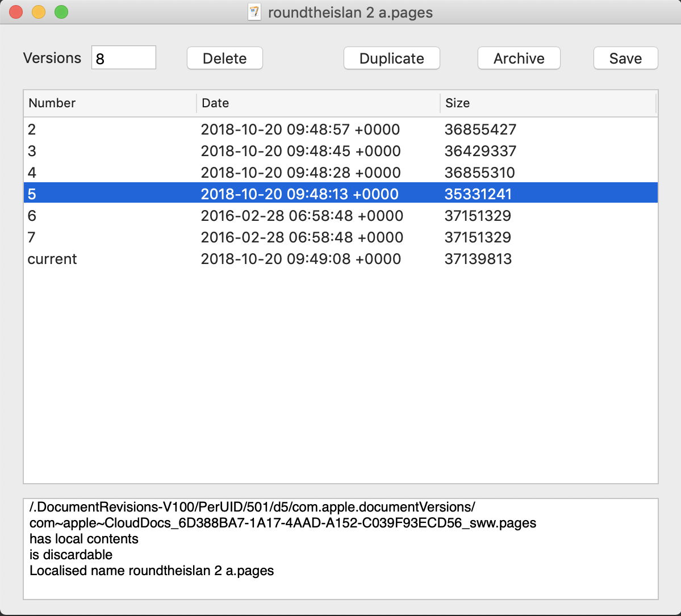This screenshot has height=616, width=681.
Task: Zoom the window with the green button
Action: [x=61, y=12]
